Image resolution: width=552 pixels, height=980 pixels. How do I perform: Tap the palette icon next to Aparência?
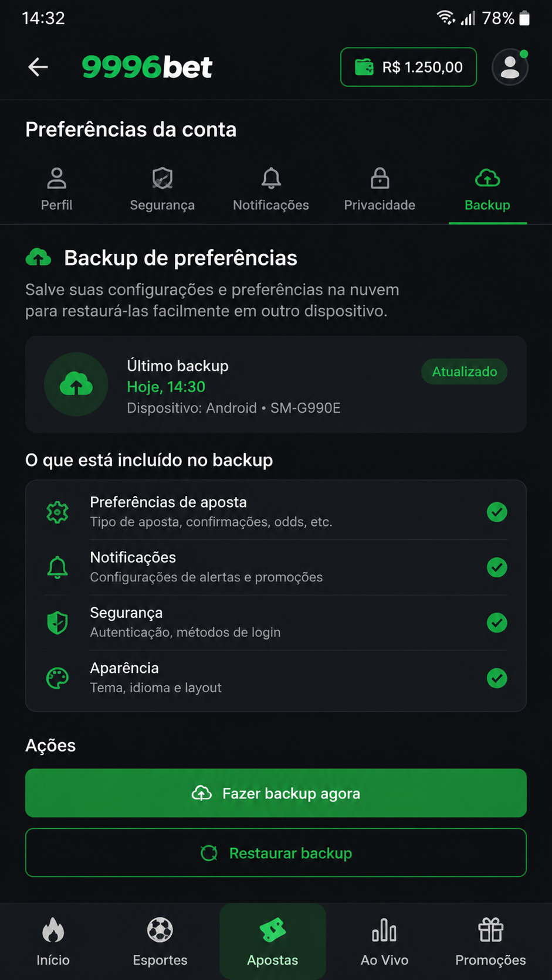click(57, 678)
